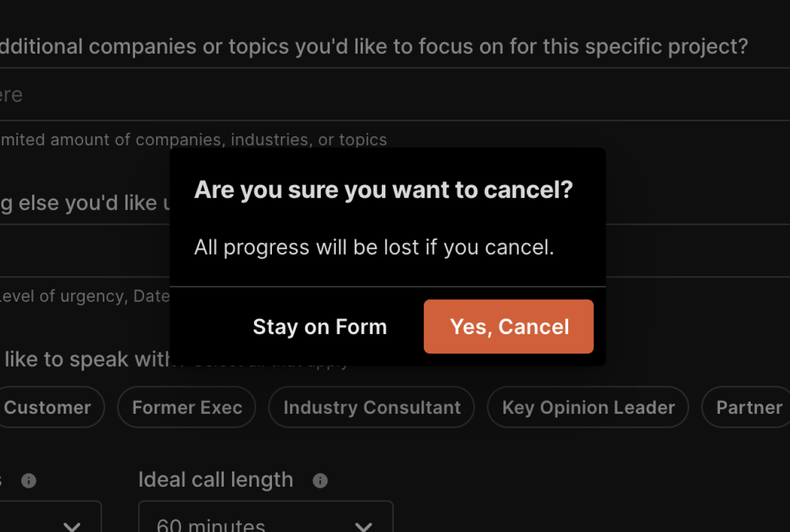
Task: Click the input field above Level of urgency hint
Action: (x=84, y=251)
